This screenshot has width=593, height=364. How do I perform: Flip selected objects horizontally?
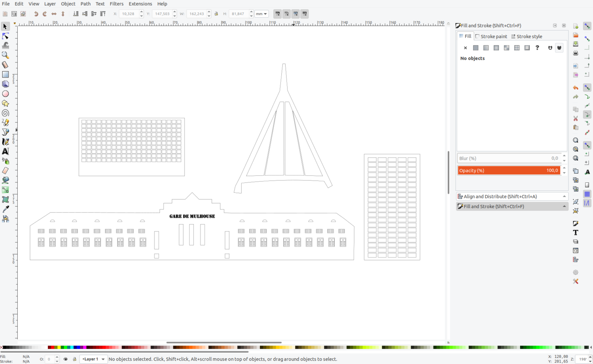pos(54,14)
